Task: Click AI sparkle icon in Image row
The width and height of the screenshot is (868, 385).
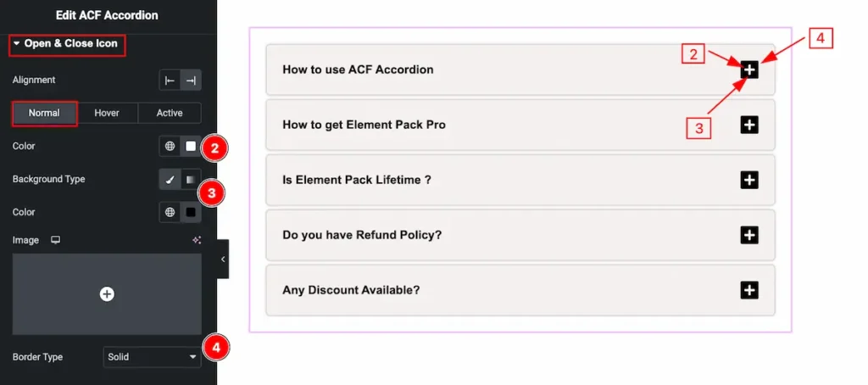Action: [197, 240]
